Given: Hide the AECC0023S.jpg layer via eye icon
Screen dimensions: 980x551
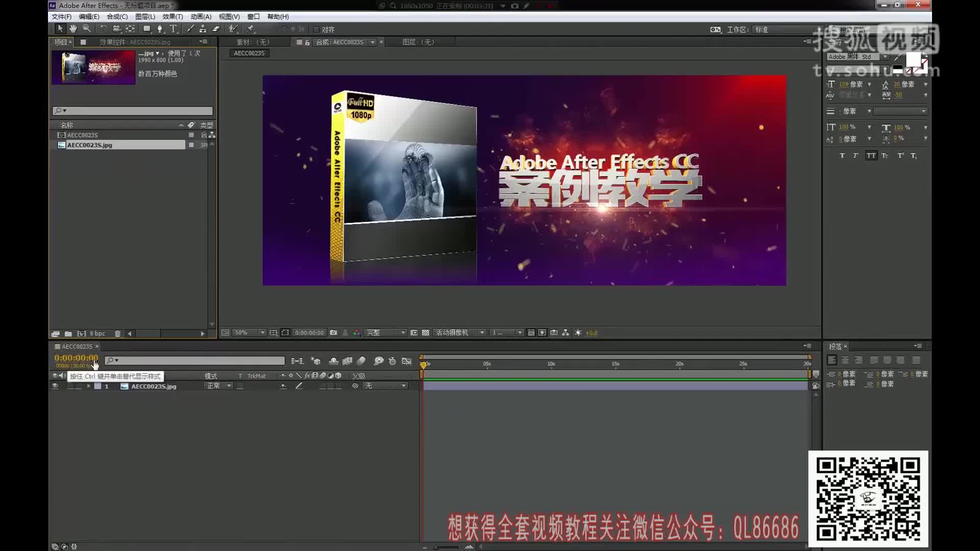Looking at the screenshot, I should pyautogui.click(x=55, y=386).
